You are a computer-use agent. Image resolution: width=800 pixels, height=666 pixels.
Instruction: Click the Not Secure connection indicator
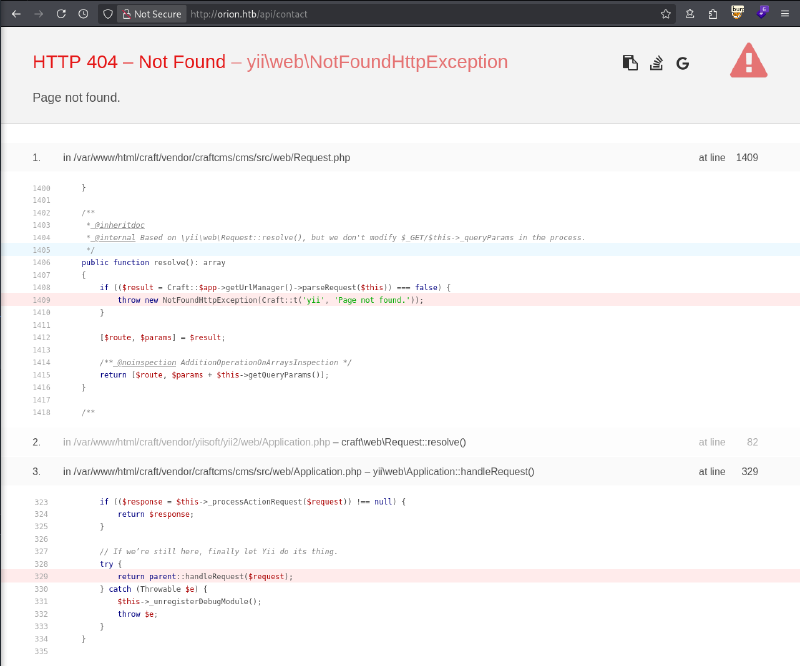152,14
